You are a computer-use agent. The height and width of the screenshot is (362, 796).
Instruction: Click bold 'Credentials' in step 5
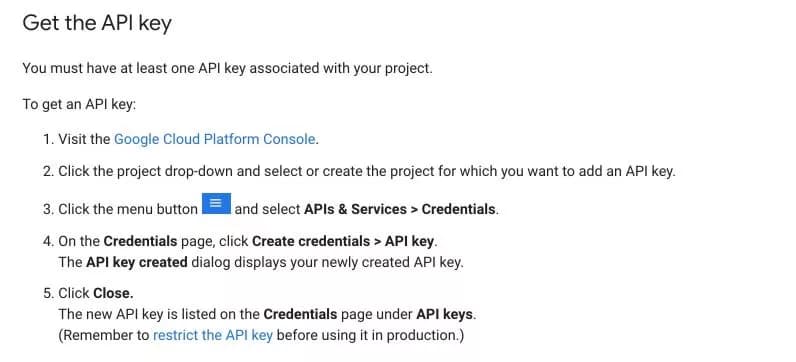(x=300, y=314)
